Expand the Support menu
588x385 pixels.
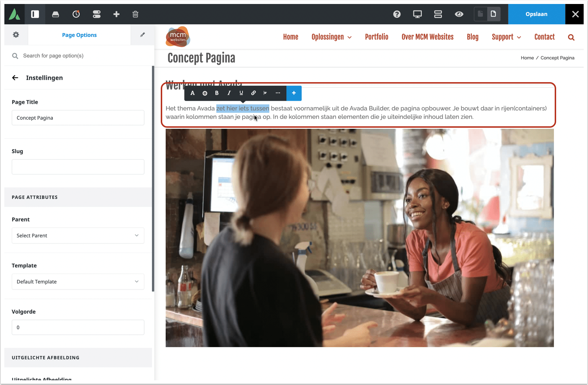506,37
